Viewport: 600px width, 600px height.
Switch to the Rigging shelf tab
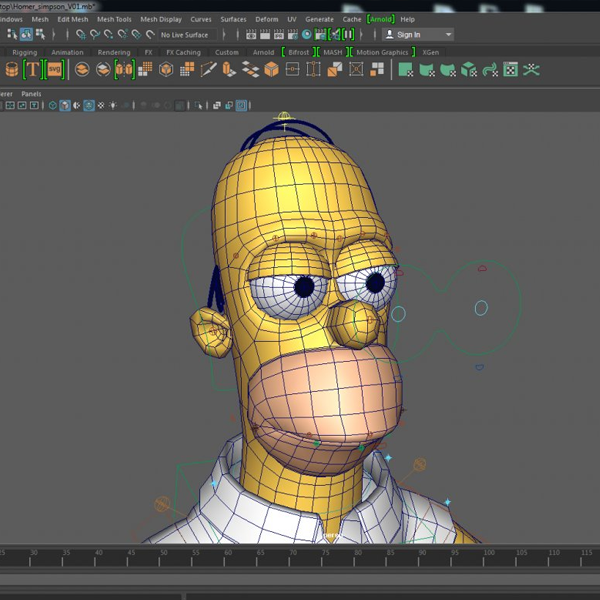click(24, 52)
